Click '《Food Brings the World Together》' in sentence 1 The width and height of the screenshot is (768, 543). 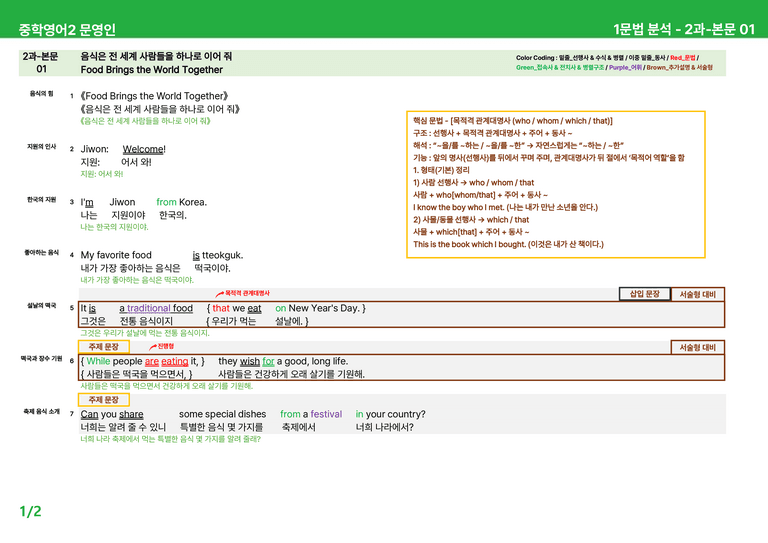coord(154,96)
